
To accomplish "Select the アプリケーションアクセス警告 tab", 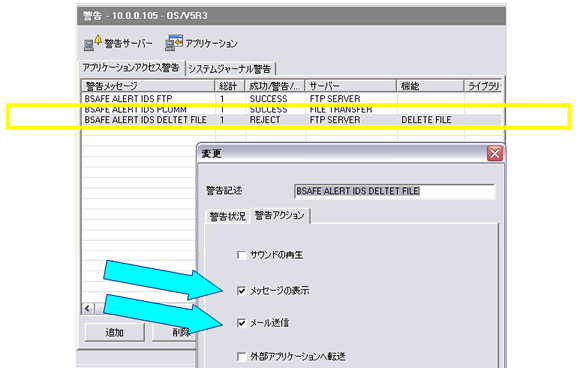I will [x=131, y=68].
